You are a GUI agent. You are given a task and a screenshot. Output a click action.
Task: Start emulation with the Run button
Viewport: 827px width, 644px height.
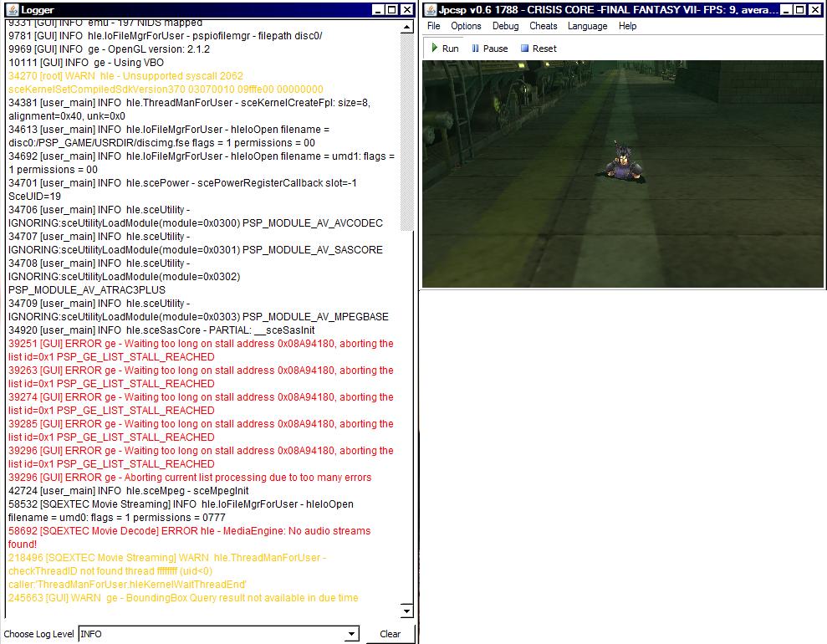pyautogui.click(x=445, y=49)
